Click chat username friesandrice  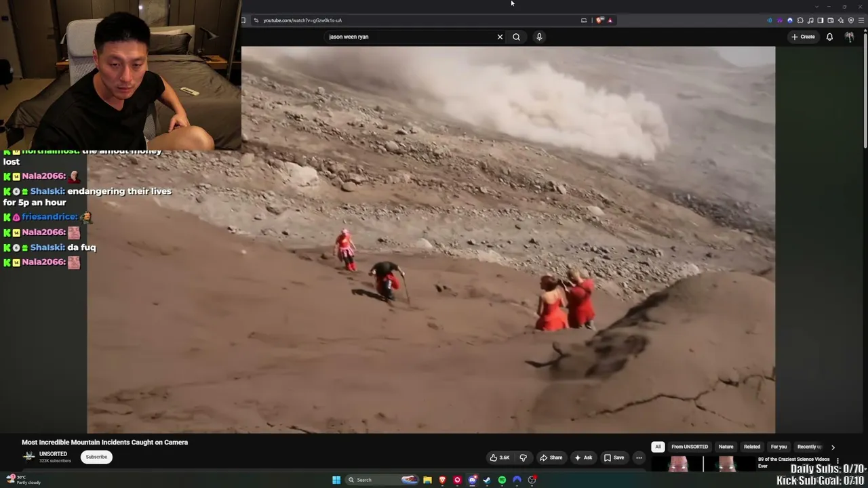pos(50,217)
